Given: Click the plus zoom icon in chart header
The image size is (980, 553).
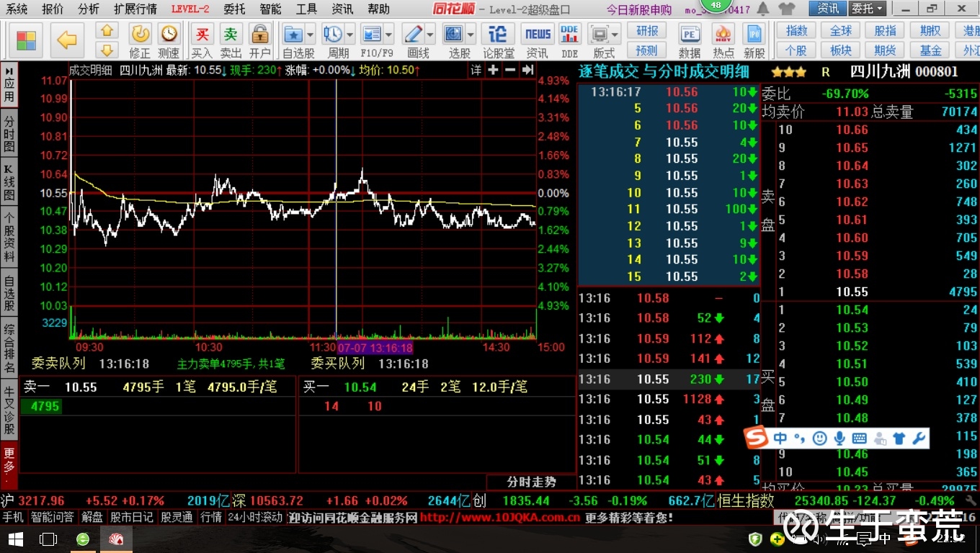Looking at the screenshot, I should [493, 70].
